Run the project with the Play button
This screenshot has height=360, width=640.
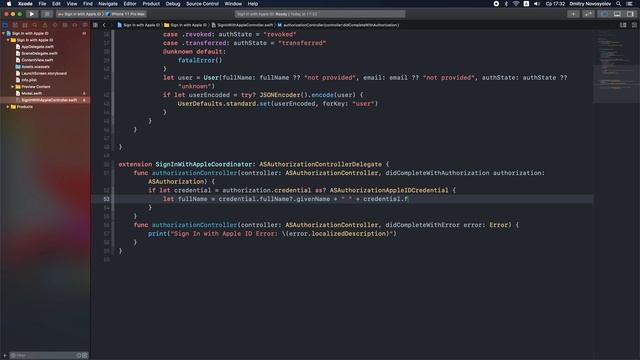click(31, 14)
